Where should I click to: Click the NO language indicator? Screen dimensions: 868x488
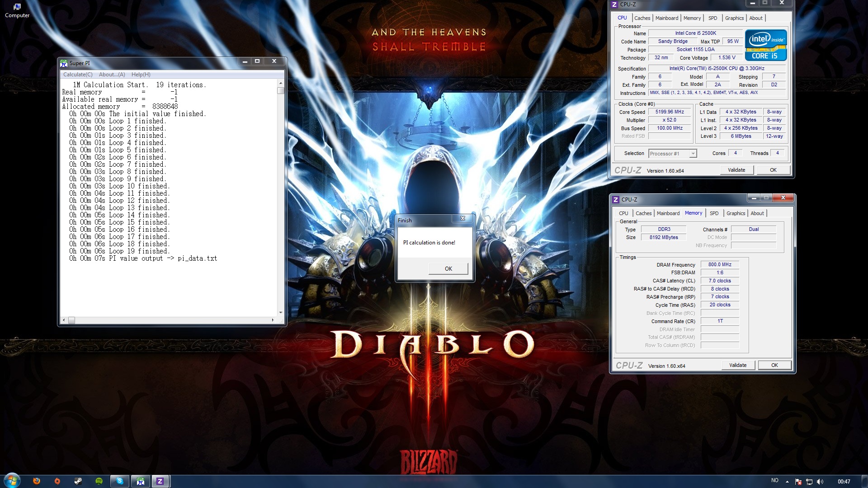[775, 480]
